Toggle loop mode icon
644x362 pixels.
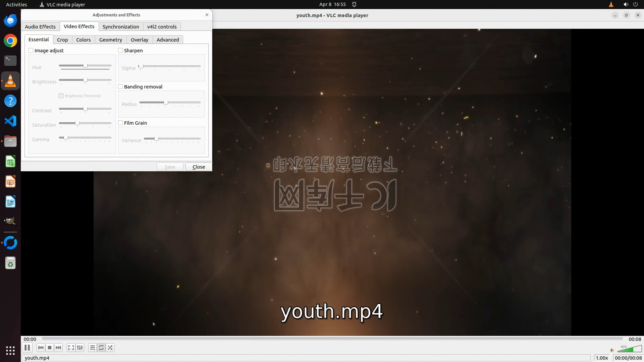(x=101, y=348)
